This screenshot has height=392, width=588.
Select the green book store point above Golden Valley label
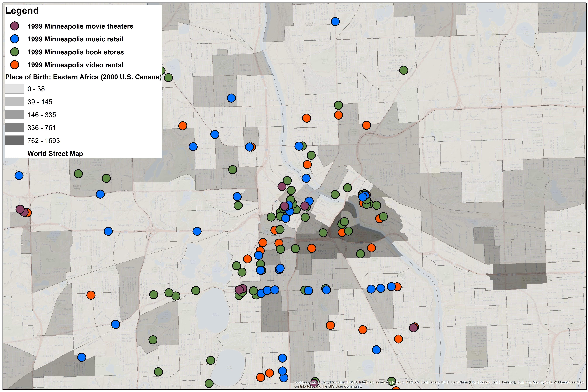pos(78,173)
